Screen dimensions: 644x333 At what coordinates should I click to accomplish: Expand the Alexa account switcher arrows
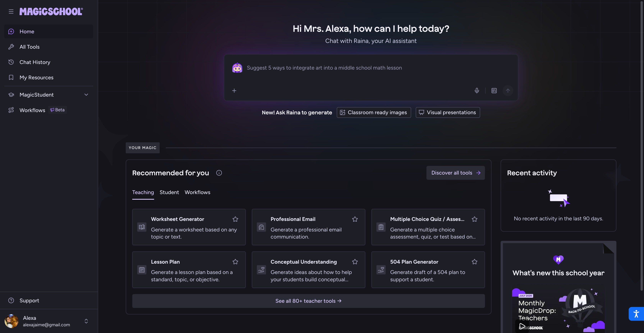86,321
